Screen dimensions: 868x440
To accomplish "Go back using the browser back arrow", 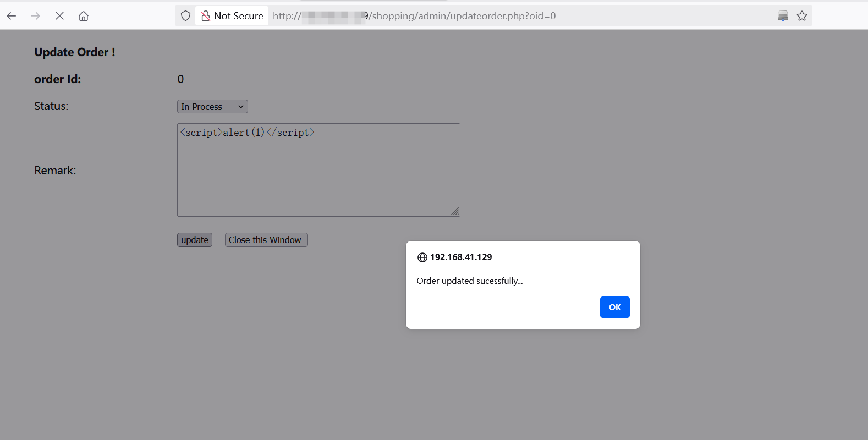I will 12,16.
